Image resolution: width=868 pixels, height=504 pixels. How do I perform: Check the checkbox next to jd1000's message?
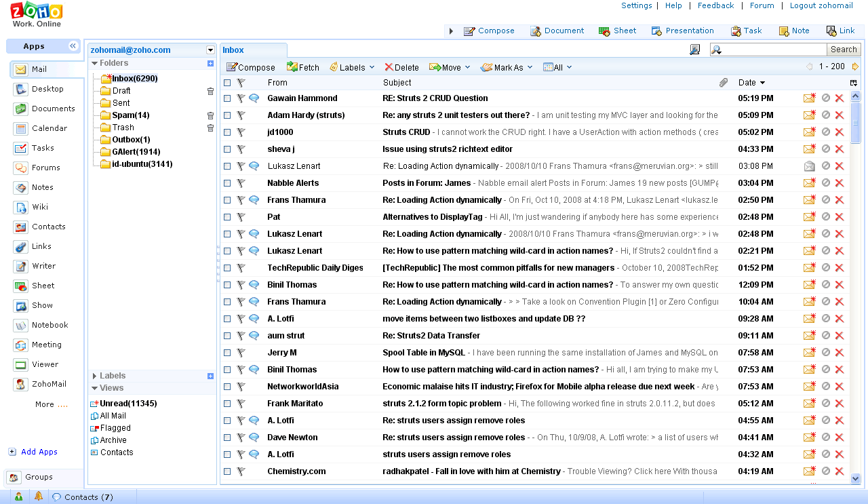pos(227,132)
